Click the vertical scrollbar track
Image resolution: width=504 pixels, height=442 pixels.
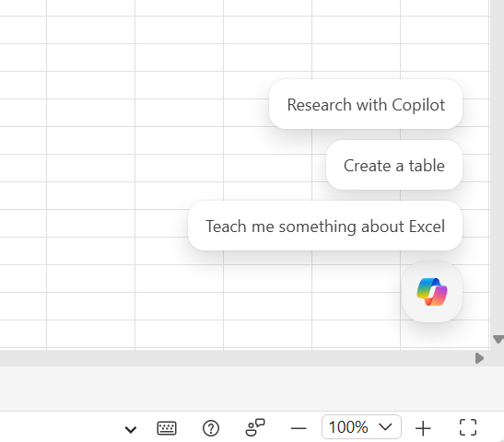tap(498, 167)
